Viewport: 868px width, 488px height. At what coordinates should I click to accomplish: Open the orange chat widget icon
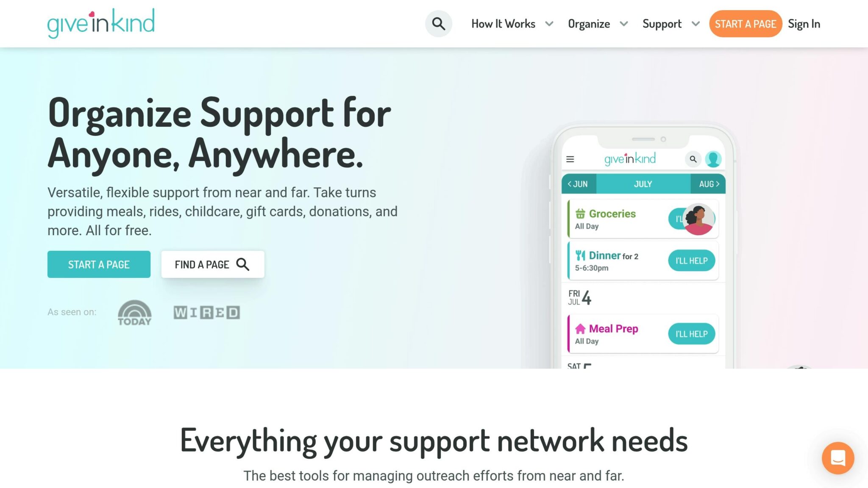pyautogui.click(x=838, y=458)
